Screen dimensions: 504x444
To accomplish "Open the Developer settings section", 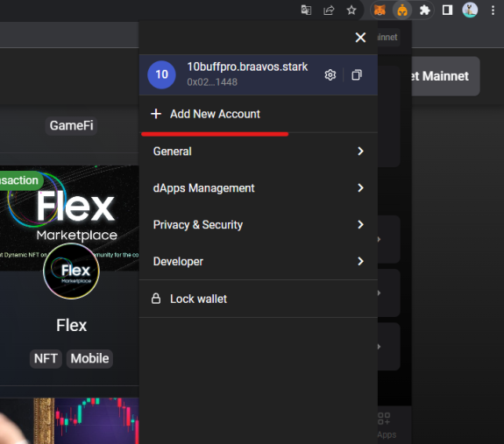I will [x=259, y=261].
